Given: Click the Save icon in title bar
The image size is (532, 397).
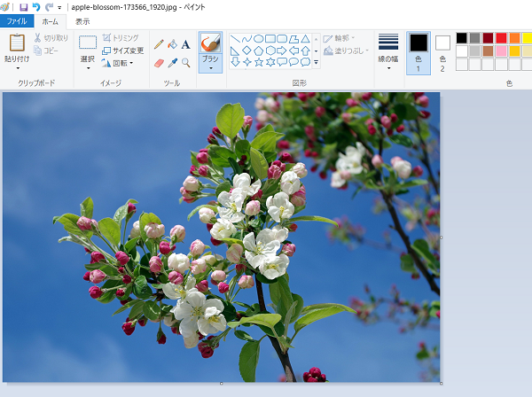Looking at the screenshot, I should (23, 7).
